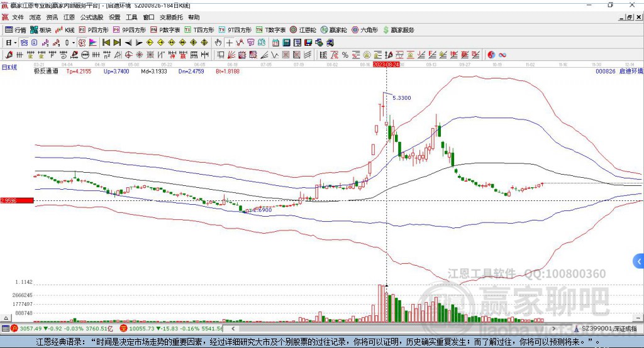Open the T四方形 tool

click(199, 30)
